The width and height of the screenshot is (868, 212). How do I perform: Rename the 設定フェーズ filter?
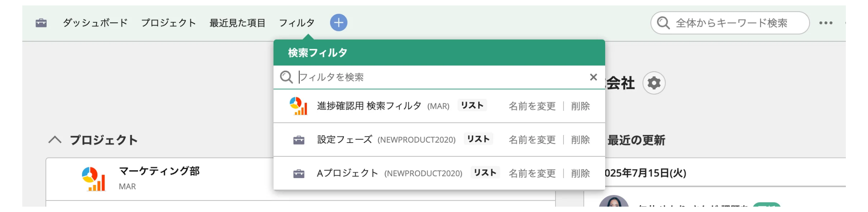pos(532,140)
